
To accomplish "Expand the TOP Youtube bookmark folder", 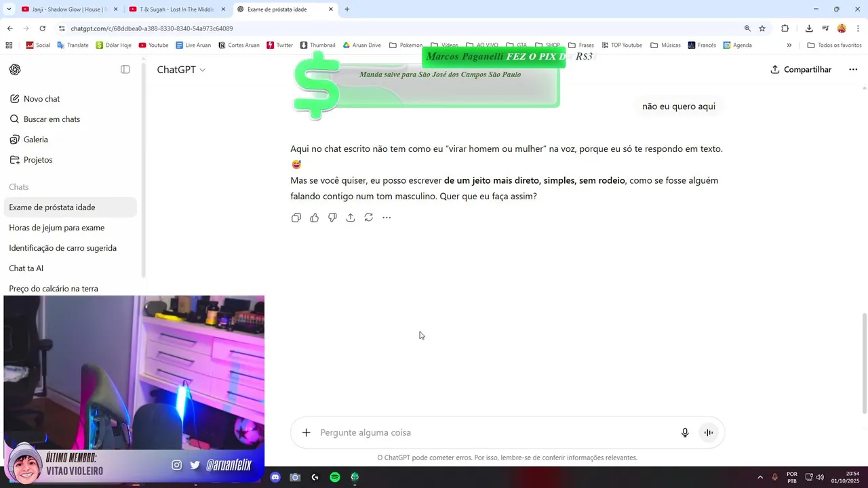I will pos(621,45).
